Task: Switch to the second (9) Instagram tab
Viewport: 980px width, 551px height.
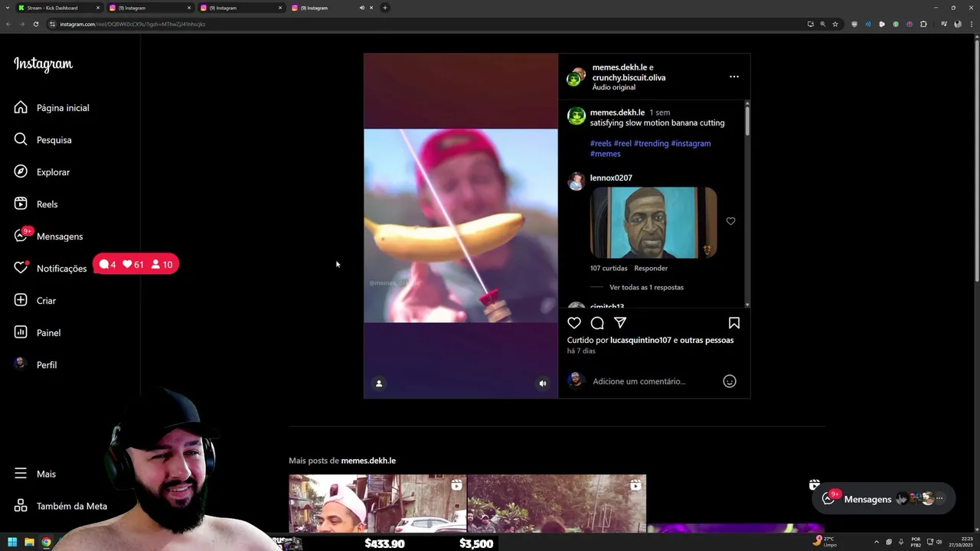Action: pyautogui.click(x=241, y=8)
